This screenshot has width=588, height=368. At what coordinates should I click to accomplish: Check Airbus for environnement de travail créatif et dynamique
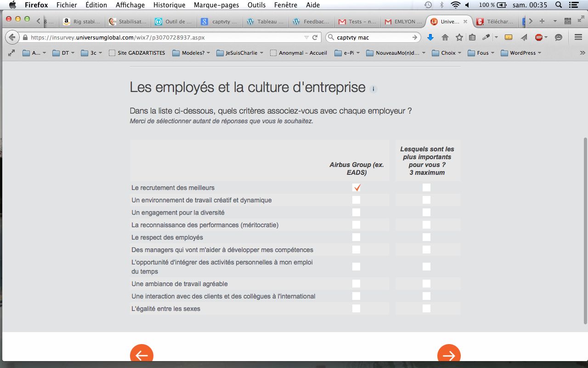pos(356,200)
